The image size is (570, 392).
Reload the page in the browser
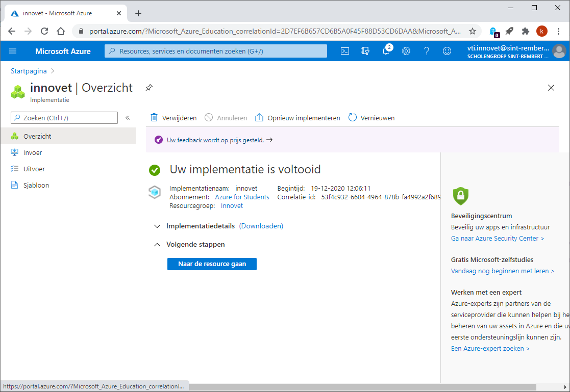pos(44,31)
